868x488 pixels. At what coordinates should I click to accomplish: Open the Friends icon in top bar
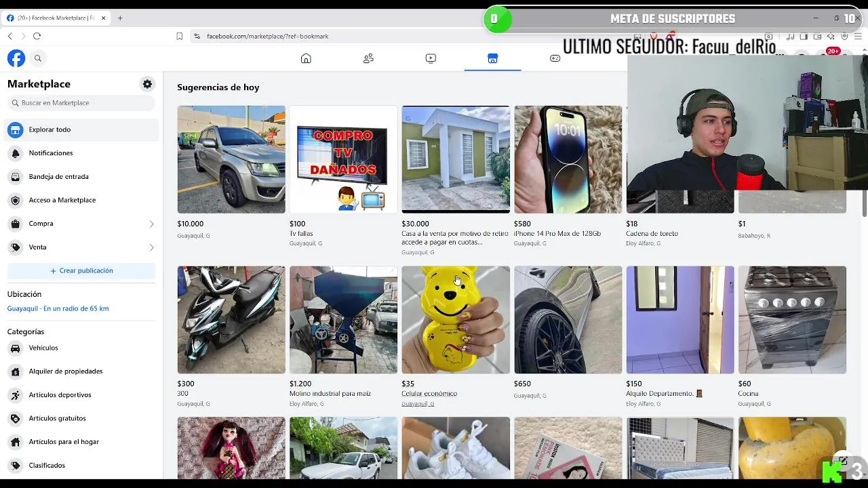point(368,58)
